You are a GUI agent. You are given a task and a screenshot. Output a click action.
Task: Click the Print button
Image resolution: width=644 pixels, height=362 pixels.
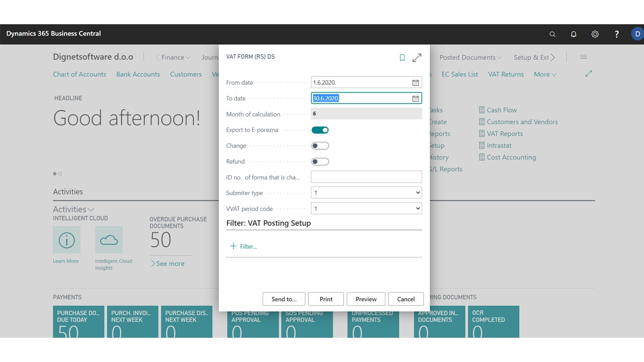(x=326, y=299)
